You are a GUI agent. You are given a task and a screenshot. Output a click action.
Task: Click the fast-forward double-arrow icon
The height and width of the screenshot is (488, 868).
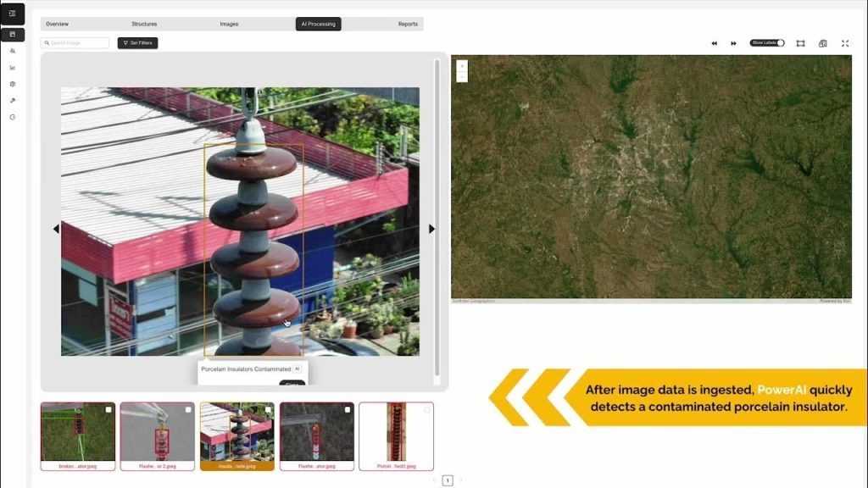click(x=733, y=43)
